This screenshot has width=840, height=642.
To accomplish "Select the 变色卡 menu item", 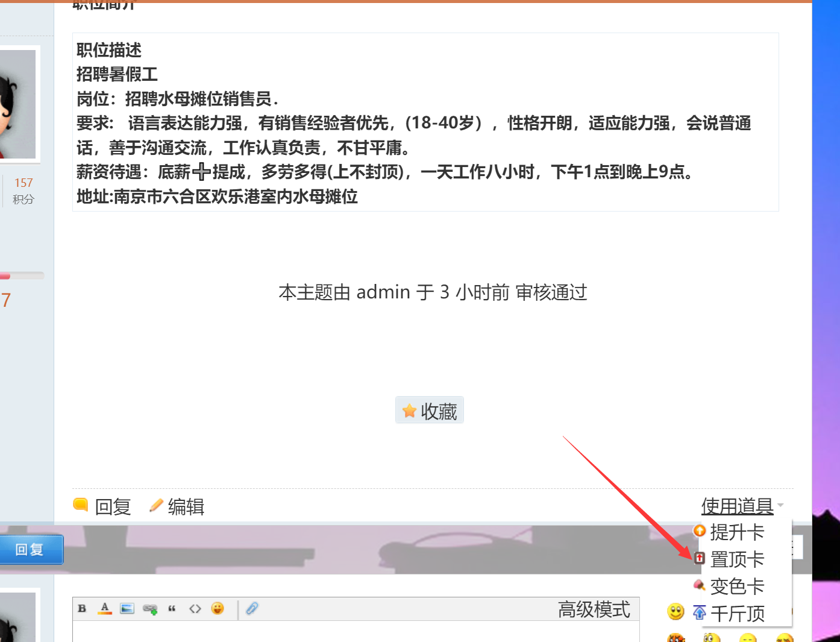I will (736, 587).
